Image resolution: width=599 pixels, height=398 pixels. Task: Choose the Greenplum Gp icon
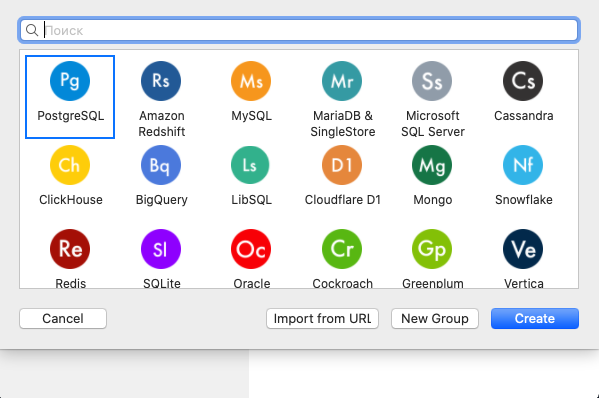pos(432,249)
